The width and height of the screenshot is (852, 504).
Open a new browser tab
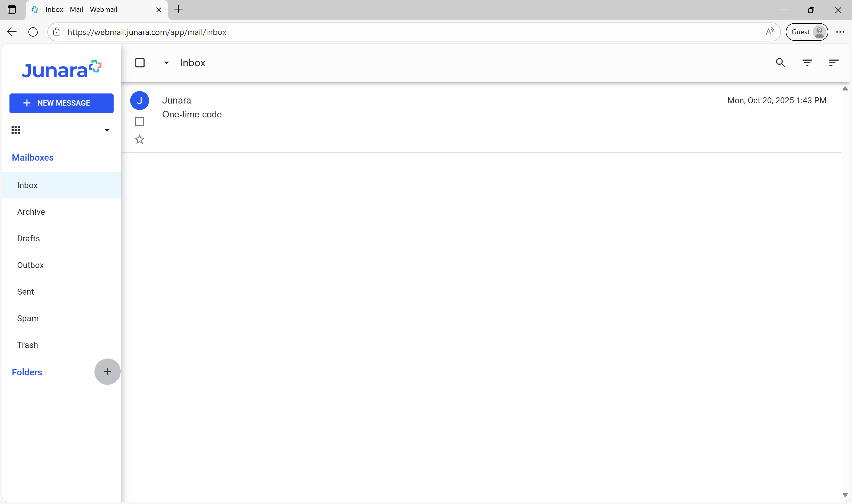178,9
